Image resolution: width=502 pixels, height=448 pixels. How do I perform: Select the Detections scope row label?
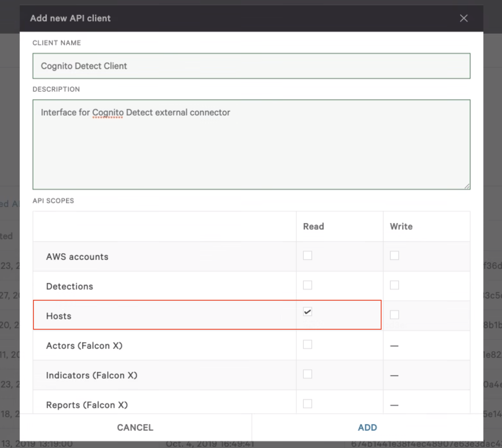point(70,286)
